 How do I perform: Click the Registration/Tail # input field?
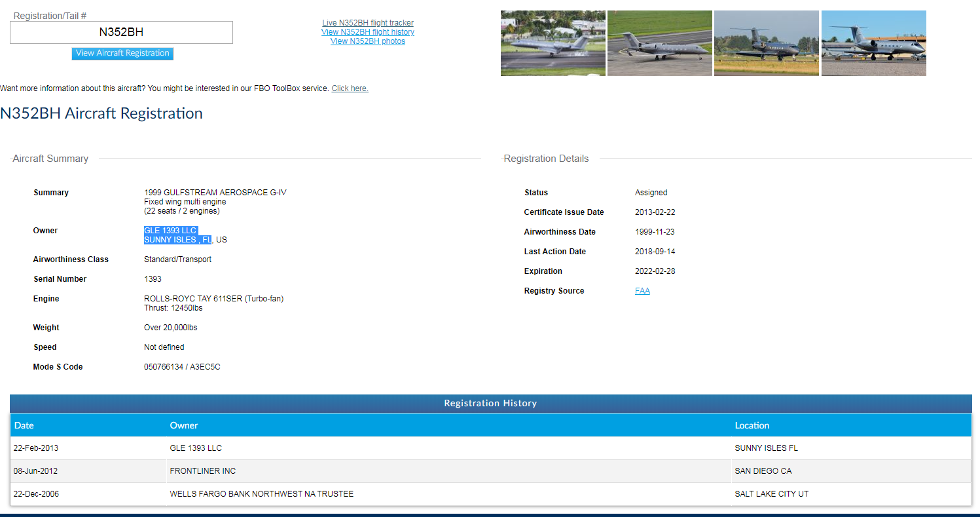121,32
